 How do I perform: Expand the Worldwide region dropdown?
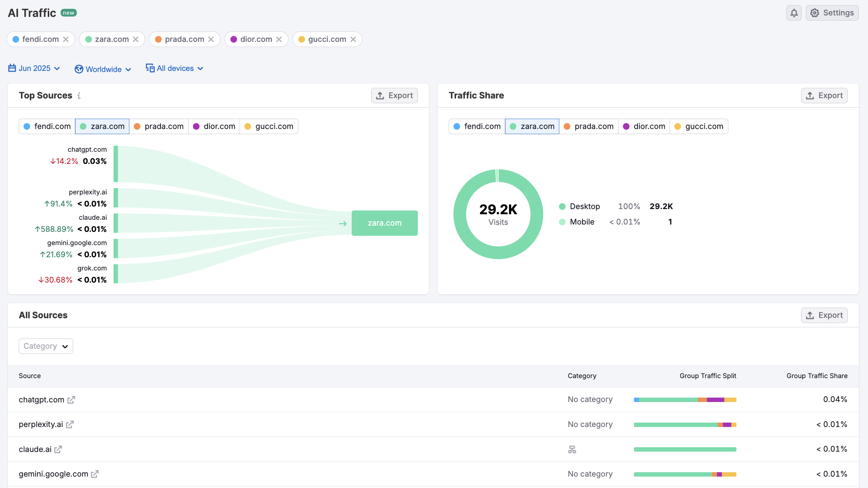(103, 69)
